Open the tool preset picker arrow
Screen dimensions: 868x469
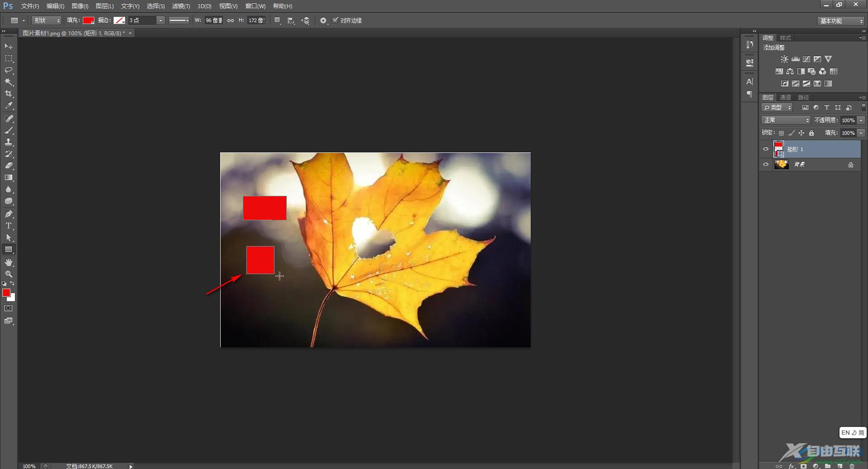click(24, 20)
